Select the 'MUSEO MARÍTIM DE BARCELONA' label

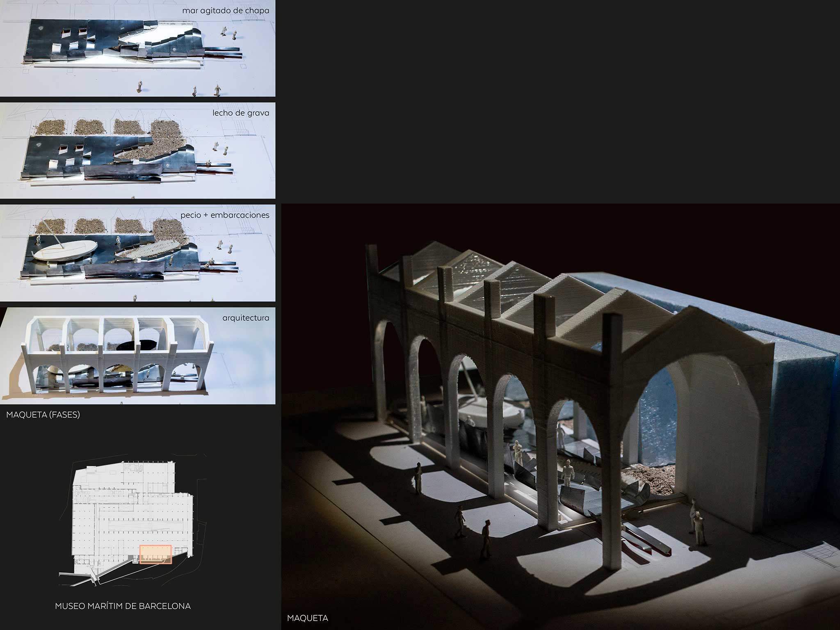click(123, 606)
